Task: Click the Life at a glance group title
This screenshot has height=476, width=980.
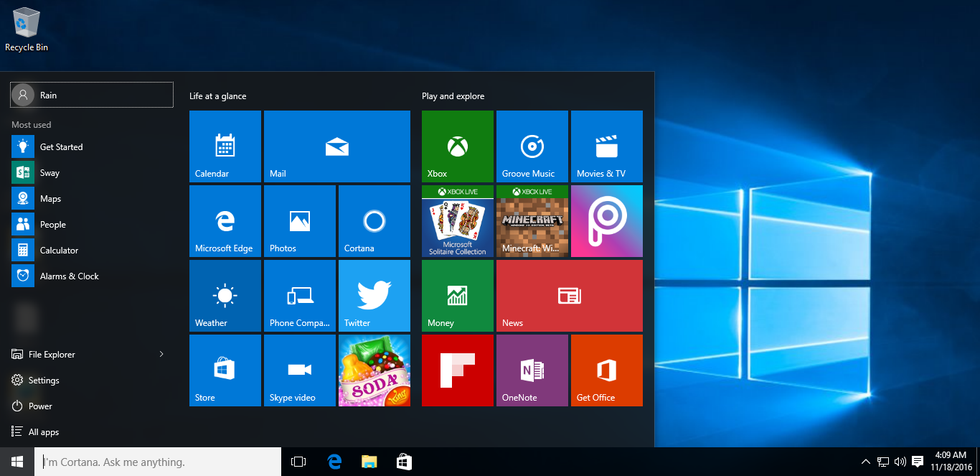Action: click(217, 96)
